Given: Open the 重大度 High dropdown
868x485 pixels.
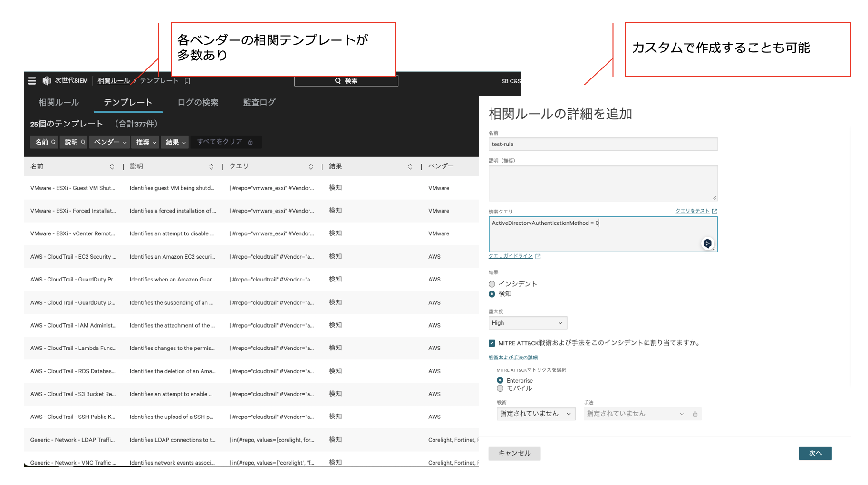Looking at the screenshot, I should pos(528,323).
